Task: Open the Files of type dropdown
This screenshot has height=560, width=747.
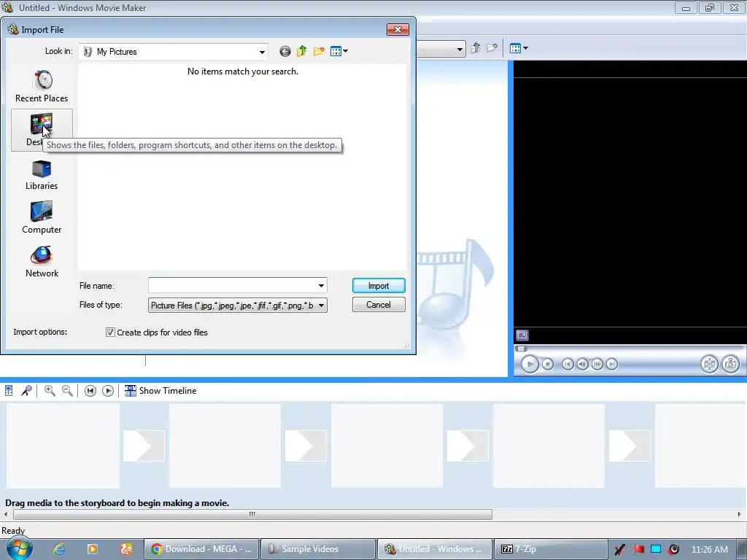Action: tap(237, 306)
